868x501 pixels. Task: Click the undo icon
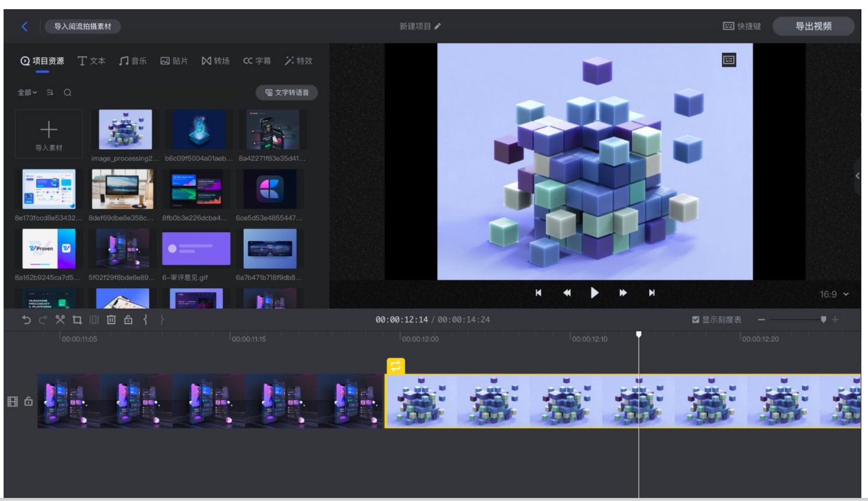tap(26, 320)
